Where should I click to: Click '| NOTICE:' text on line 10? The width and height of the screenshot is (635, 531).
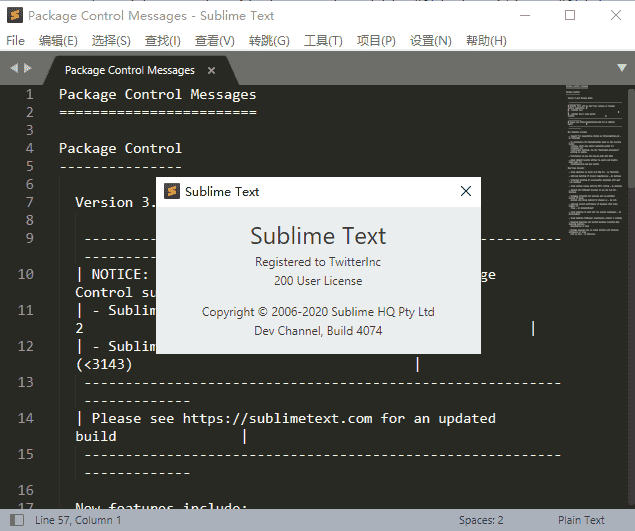tap(112, 274)
